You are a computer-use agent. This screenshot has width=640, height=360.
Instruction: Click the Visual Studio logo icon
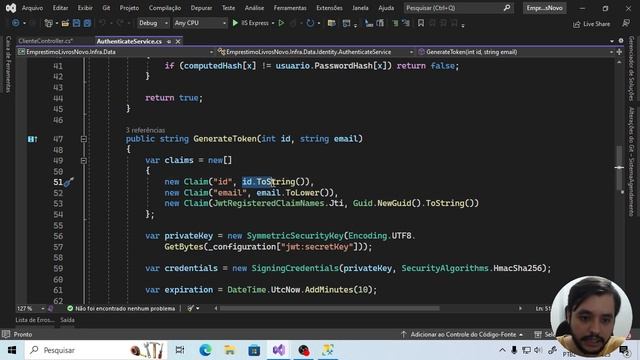[x=11, y=8]
